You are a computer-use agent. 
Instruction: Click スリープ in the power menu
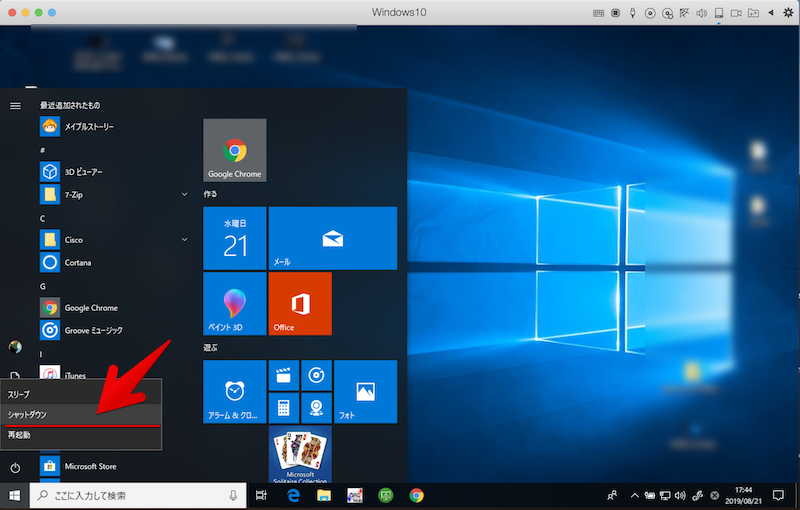pyautogui.click(x=19, y=394)
